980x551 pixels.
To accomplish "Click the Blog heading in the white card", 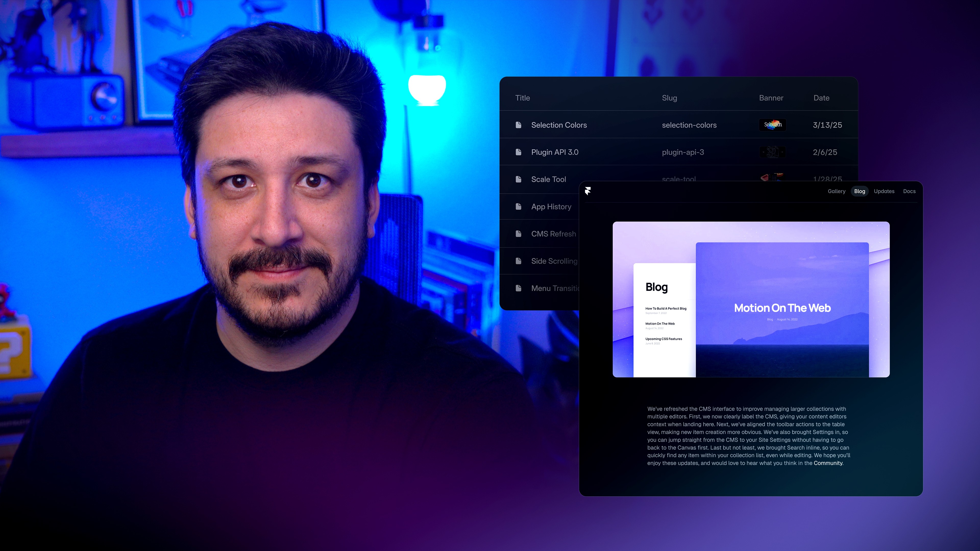I will 656,287.
